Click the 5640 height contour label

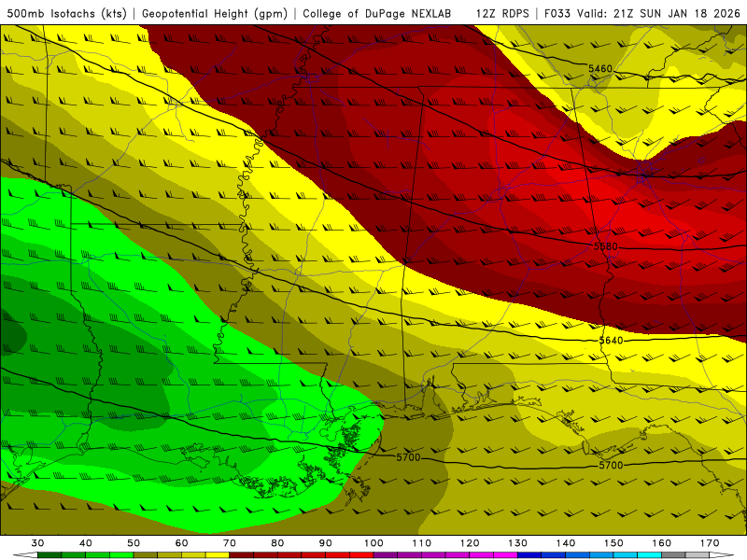click(611, 340)
